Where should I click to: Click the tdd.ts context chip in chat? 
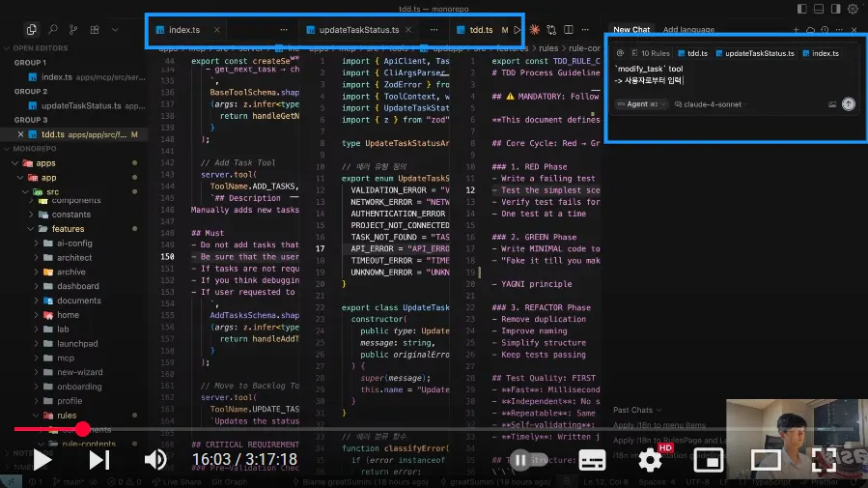click(x=693, y=53)
